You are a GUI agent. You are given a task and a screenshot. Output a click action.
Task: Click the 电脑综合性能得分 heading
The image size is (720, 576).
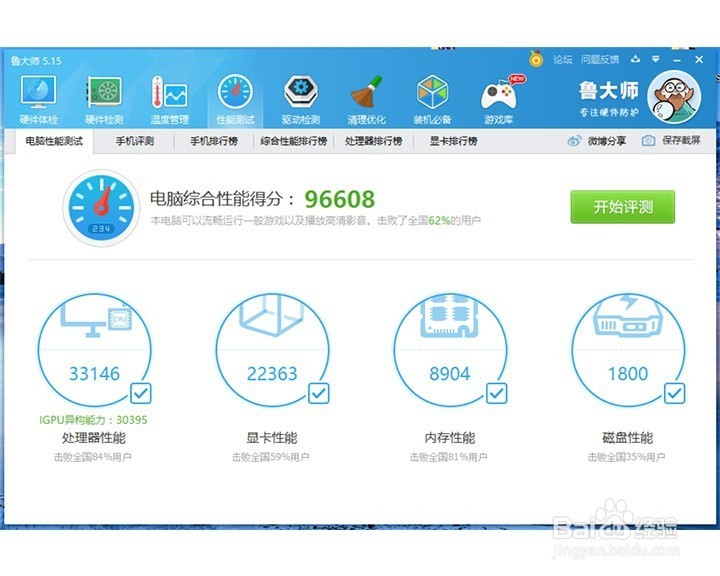point(222,199)
